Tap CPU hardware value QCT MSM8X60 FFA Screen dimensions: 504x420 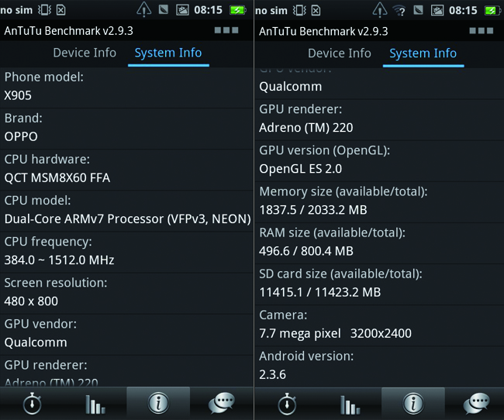(x=57, y=177)
